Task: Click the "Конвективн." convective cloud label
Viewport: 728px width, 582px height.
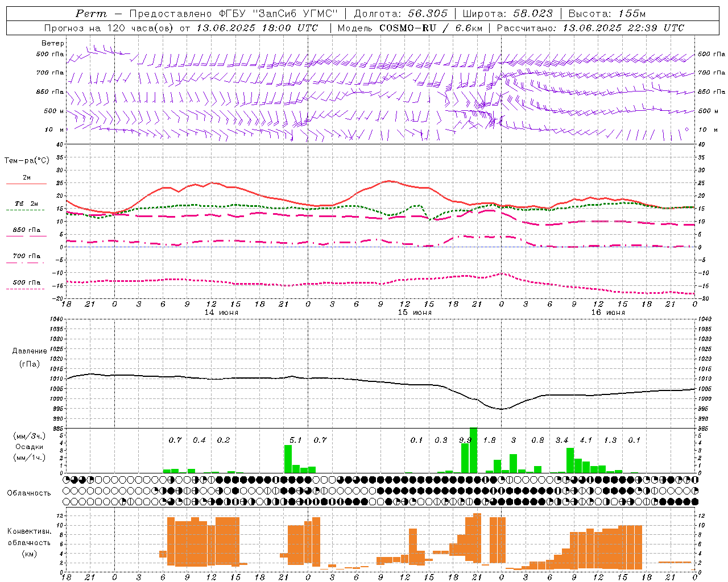Action: coord(29,531)
